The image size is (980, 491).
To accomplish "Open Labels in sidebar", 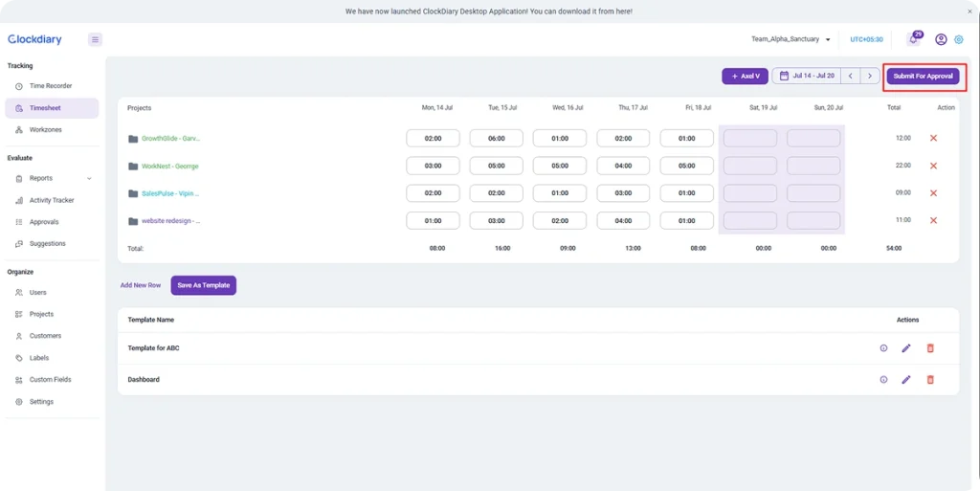I will click(52, 358).
